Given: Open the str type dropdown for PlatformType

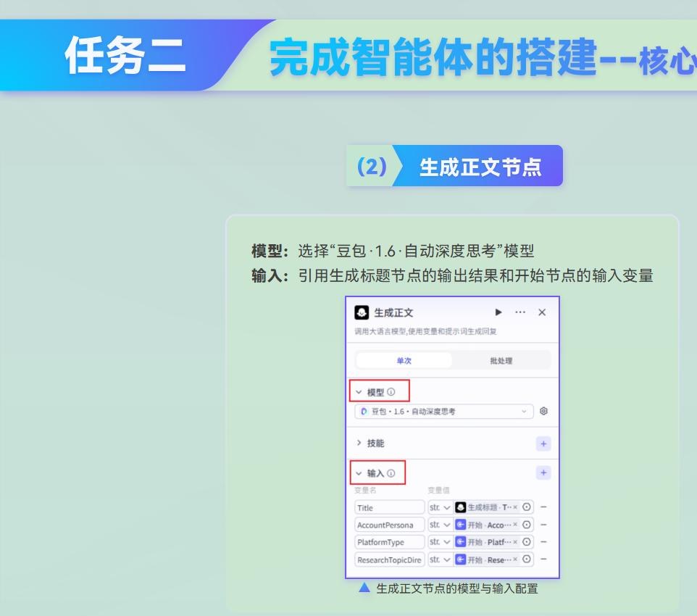Looking at the screenshot, I should [440, 542].
